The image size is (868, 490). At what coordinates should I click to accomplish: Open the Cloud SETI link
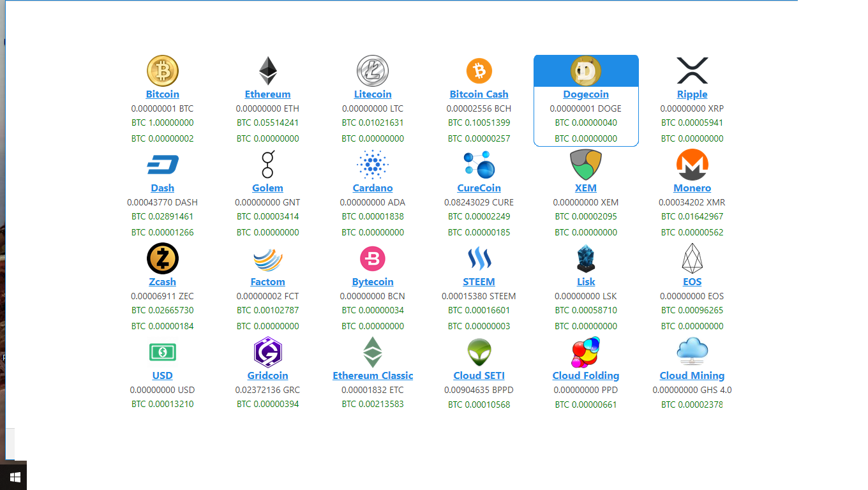(479, 376)
